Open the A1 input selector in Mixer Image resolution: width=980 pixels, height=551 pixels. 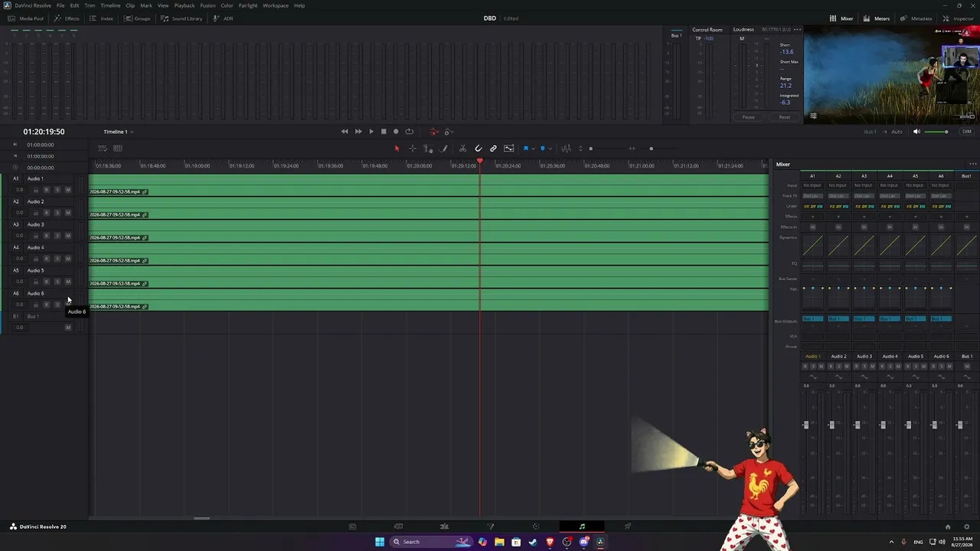point(812,185)
